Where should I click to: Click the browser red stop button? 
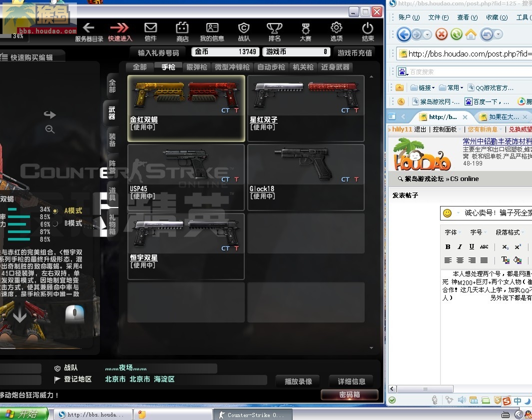point(442,34)
